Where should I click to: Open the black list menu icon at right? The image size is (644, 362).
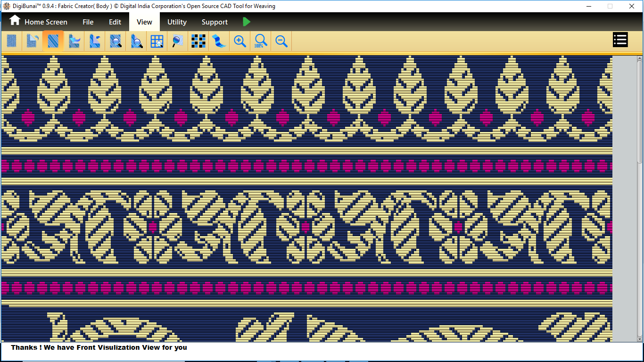pos(620,40)
